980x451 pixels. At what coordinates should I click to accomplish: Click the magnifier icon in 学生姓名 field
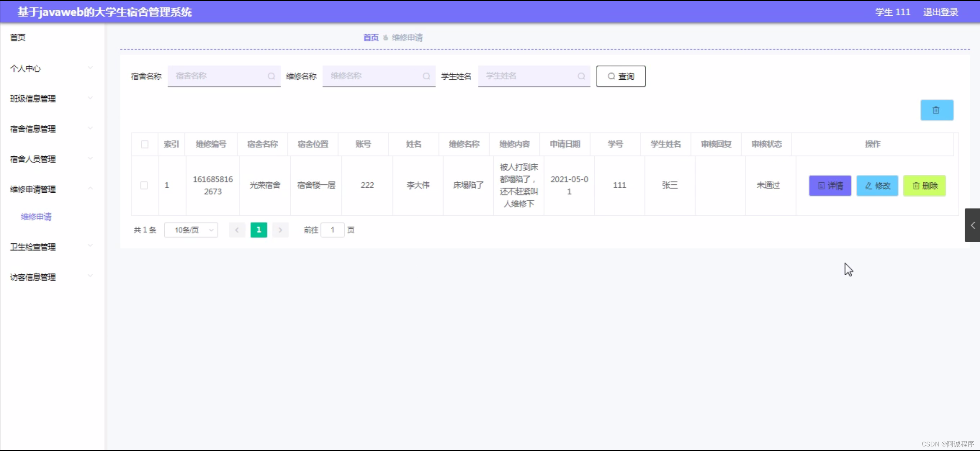click(x=581, y=76)
